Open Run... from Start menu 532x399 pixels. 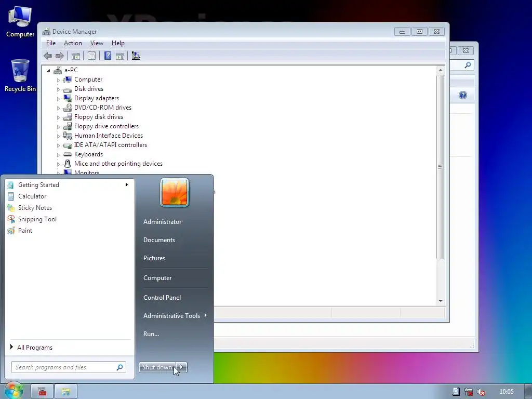(151, 334)
